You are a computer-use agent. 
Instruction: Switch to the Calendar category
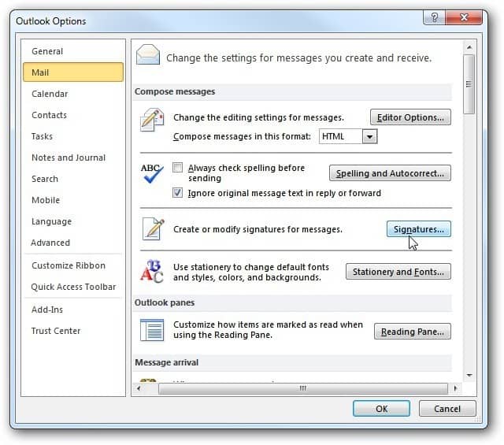click(73, 94)
